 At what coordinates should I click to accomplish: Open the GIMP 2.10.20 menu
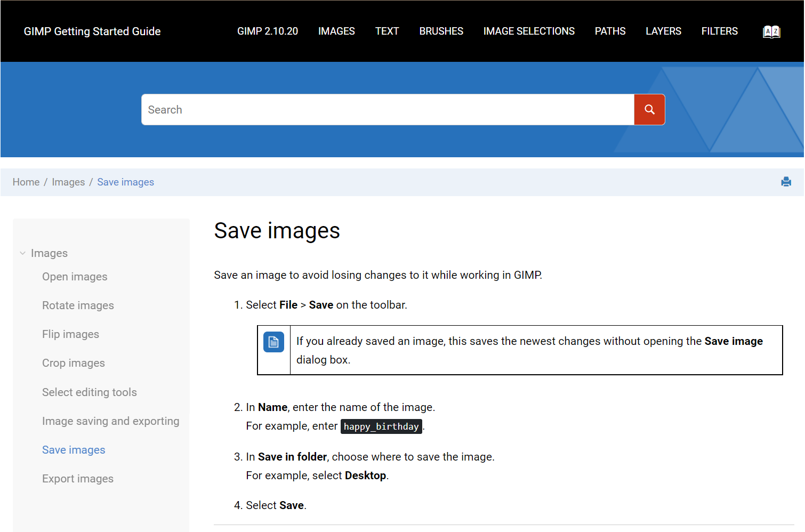pyautogui.click(x=268, y=31)
